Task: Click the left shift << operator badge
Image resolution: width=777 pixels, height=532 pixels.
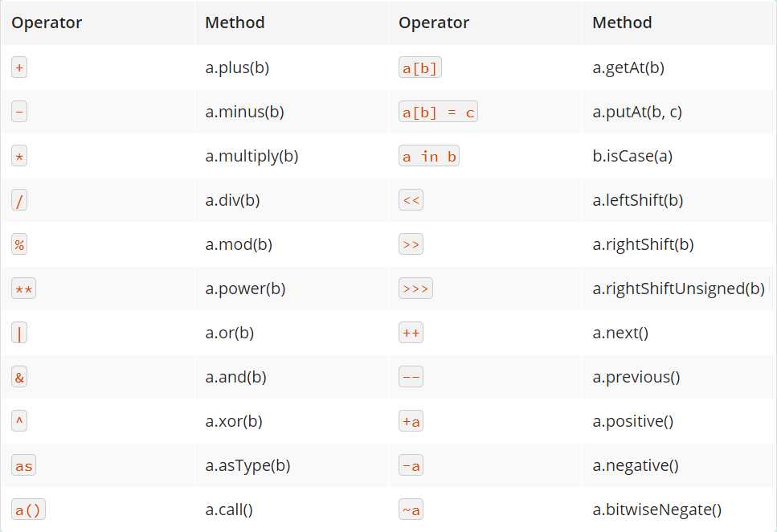Action: tap(411, 200)
